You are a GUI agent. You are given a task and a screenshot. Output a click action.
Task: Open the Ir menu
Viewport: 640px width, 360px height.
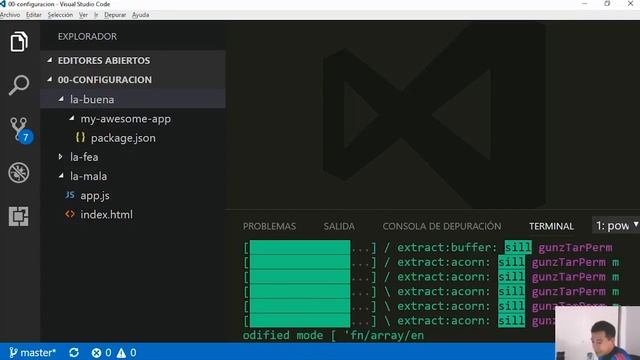pos(96,15)
